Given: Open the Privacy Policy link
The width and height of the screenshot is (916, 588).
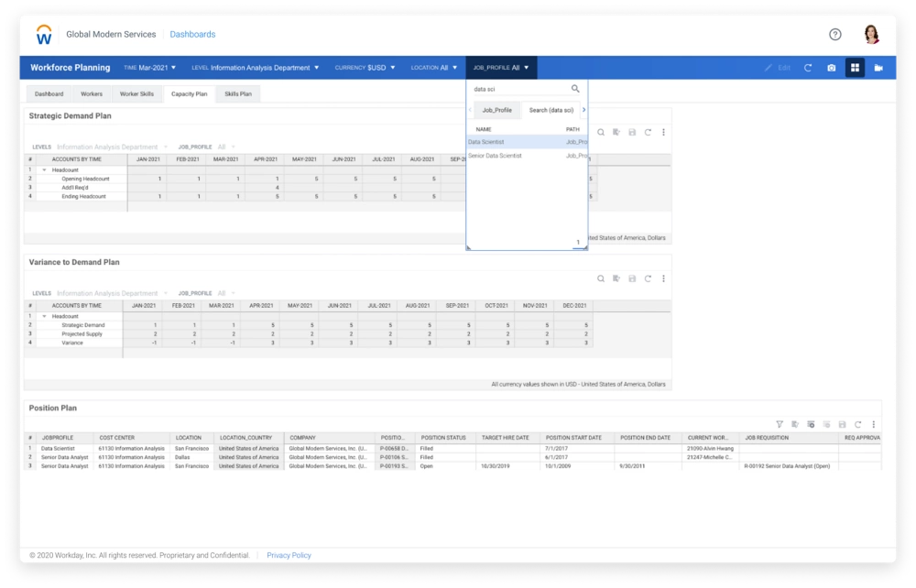Looking at the screenshot, I should tap(289, 555).
